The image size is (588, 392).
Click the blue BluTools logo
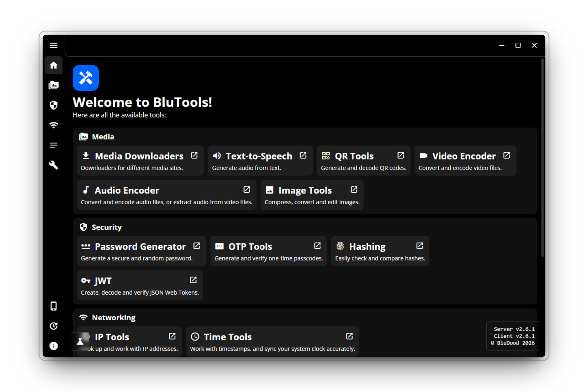[86, 78]
